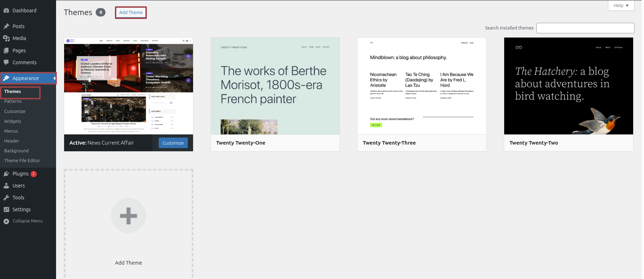Go to the Posts menu
The height and width of the screenshot is (279, 644).
tap(28, 26)
